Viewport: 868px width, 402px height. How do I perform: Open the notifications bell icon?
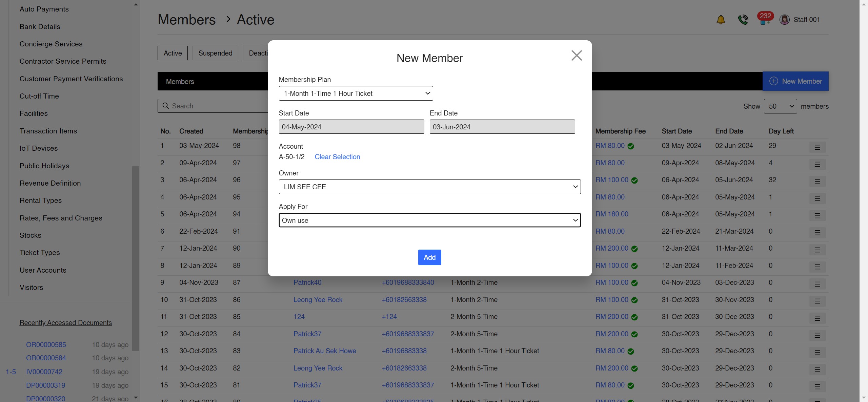[721, 19]
